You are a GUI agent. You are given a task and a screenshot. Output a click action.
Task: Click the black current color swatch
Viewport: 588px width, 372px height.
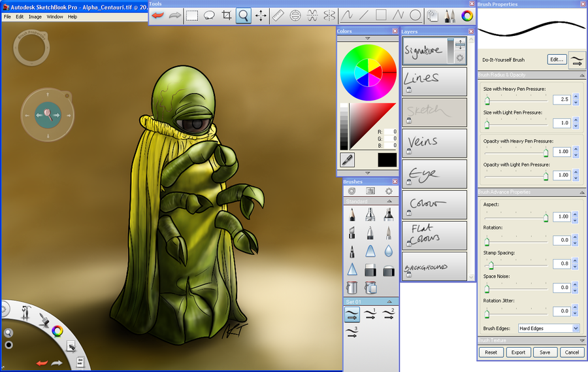click(387, 160)
